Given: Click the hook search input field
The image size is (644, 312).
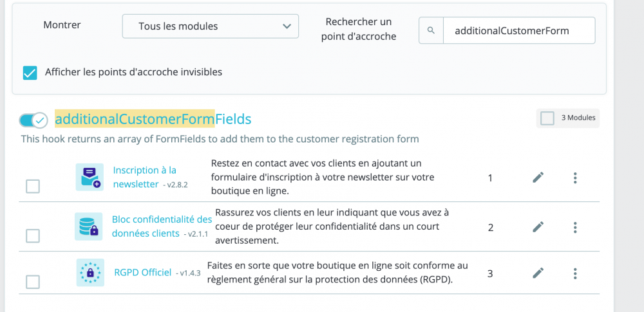Looking at the screenshot, I should click(x=518, y=30).
